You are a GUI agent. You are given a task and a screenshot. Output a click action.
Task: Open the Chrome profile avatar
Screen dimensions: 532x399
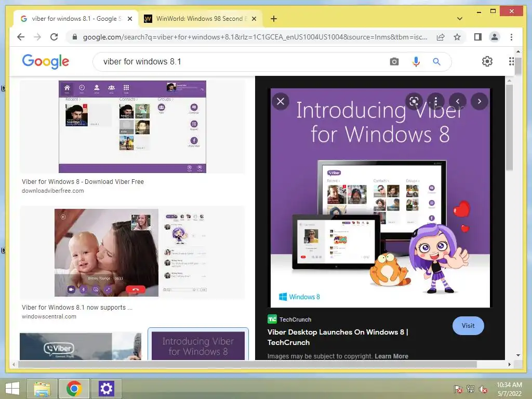(495, 37)
